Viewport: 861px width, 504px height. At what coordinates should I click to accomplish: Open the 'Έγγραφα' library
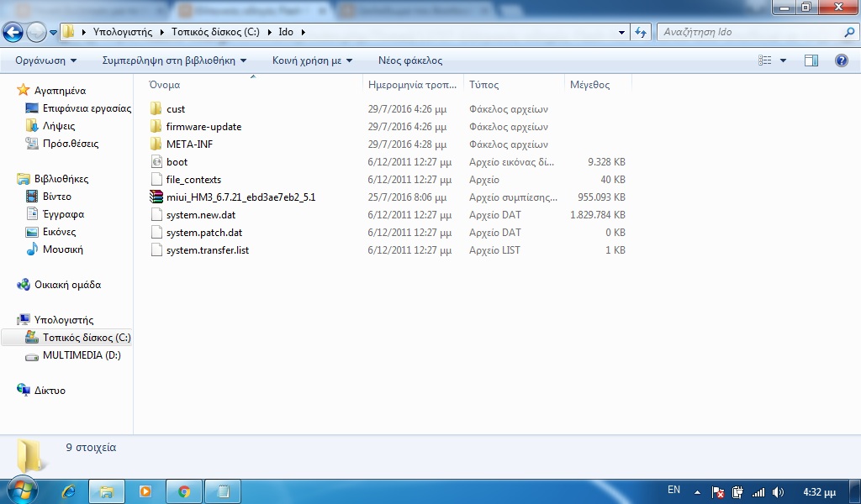pyautogui.click(x=63, y=214)
